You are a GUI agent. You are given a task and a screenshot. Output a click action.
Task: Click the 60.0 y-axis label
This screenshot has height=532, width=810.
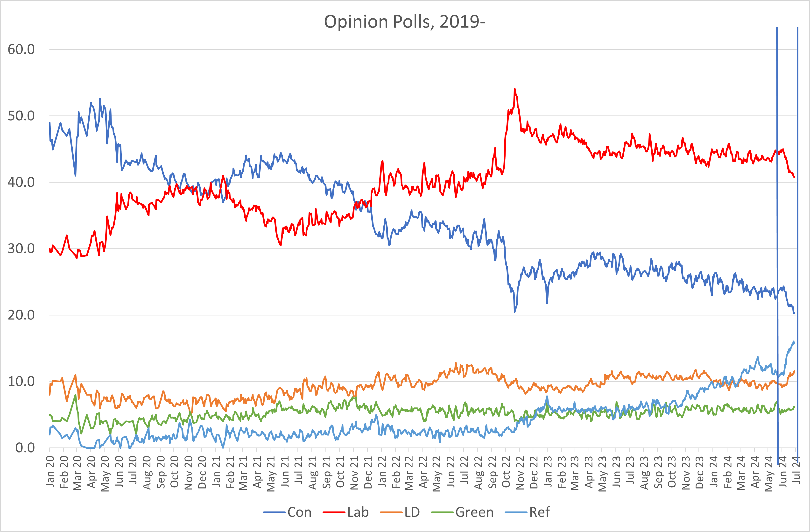[x=21, y=50]
